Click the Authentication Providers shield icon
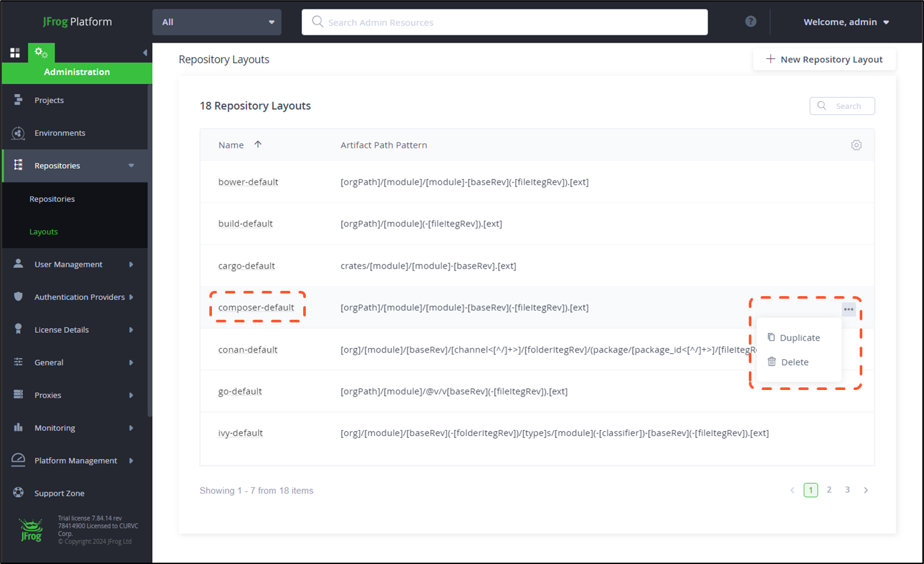 click(18, 296)
